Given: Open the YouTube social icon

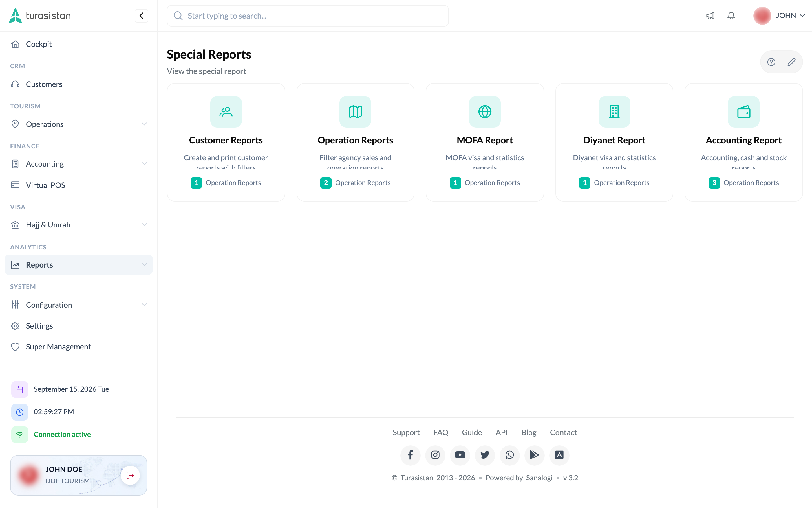Looking at the screenshot, I should (460, 455).
